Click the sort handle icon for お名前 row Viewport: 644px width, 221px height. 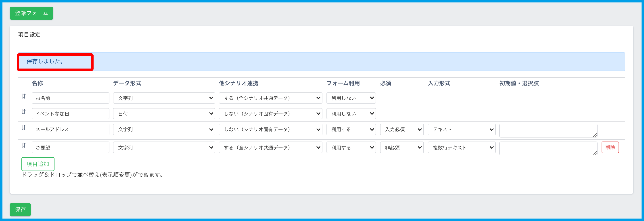click(23, 96)
